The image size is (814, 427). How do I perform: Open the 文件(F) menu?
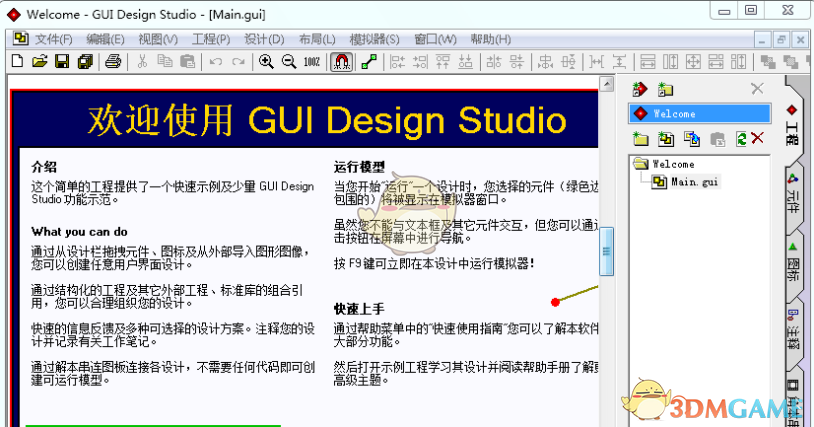(53, 39)
